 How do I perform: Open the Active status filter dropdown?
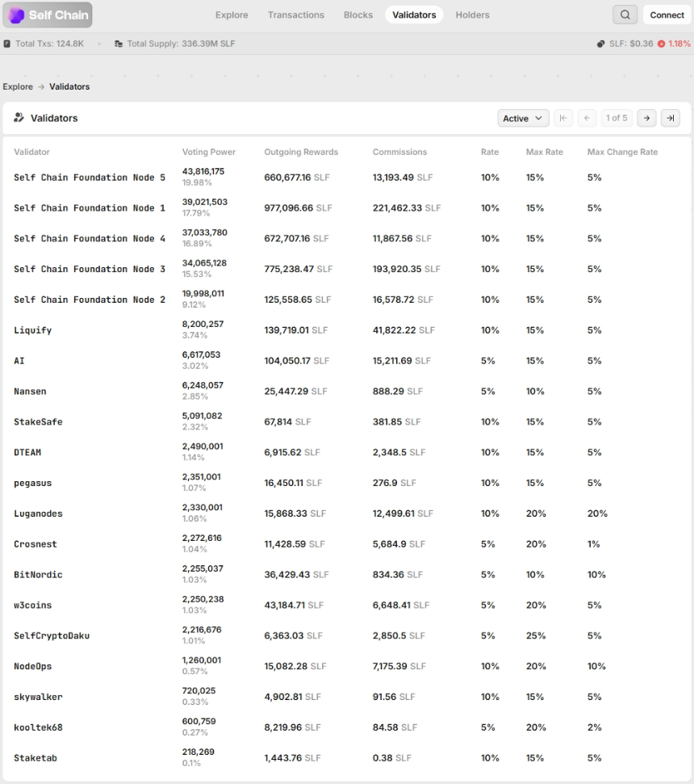523,118
